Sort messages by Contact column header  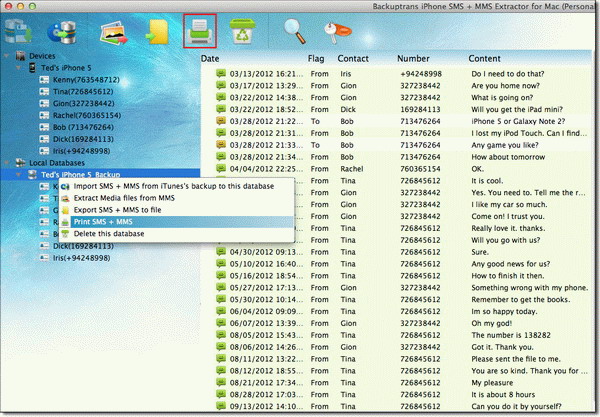pyautogui.click(x=353, y=59)
